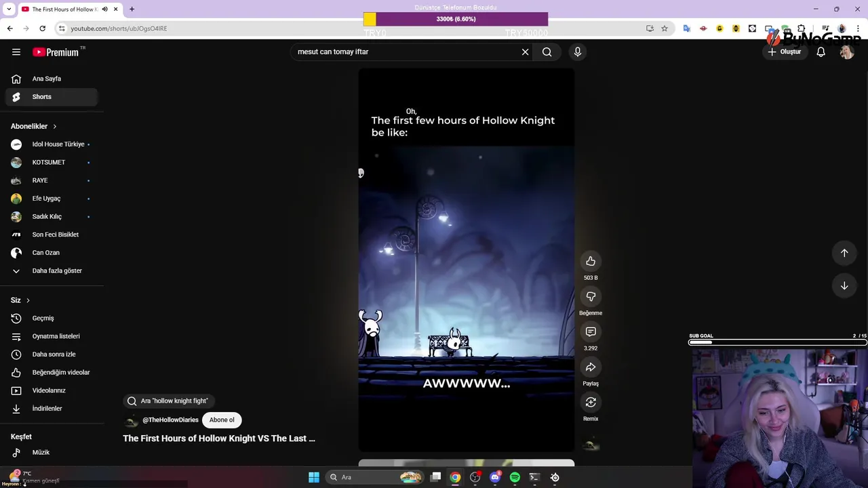Open İndirilenler downloads page
Image resolution: width=868 pixels, height=488 pixels.
tap(52, 409)
